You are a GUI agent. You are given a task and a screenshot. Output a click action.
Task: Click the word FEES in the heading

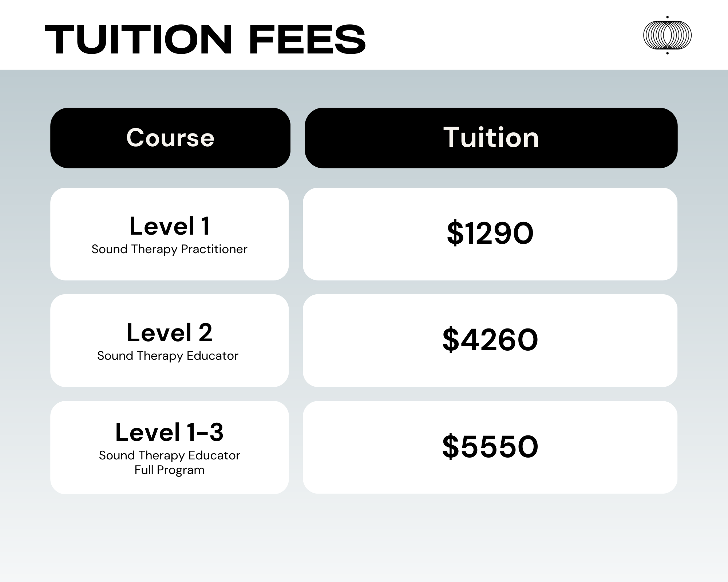point(308,40)
